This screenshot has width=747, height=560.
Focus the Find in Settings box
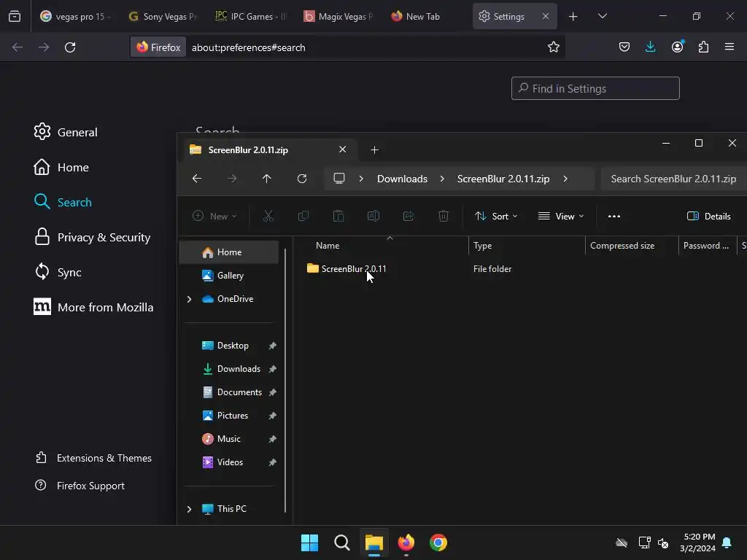pyautogui.click(x=595, y=88)
